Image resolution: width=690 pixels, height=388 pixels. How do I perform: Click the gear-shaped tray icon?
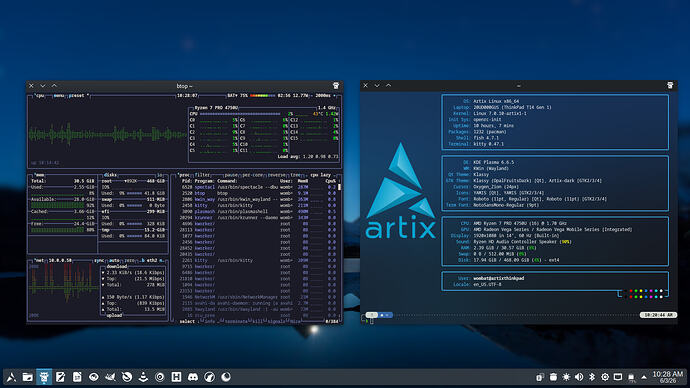[605, 377]
